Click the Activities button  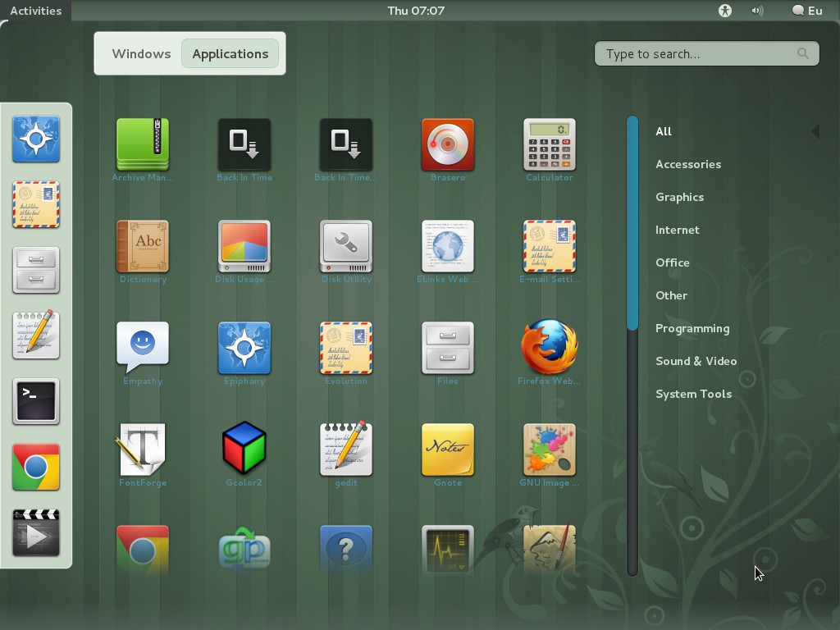point(36,10)
